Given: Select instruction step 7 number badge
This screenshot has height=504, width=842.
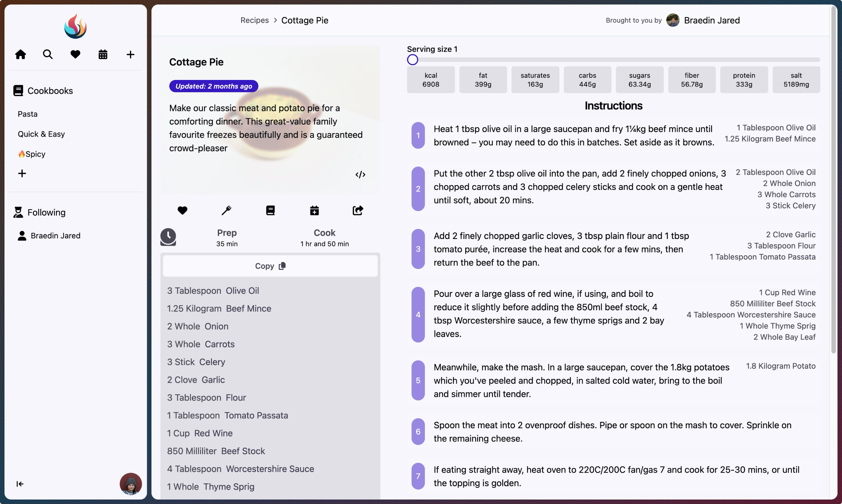Looking at the screenshot, I should click(418, 476).
